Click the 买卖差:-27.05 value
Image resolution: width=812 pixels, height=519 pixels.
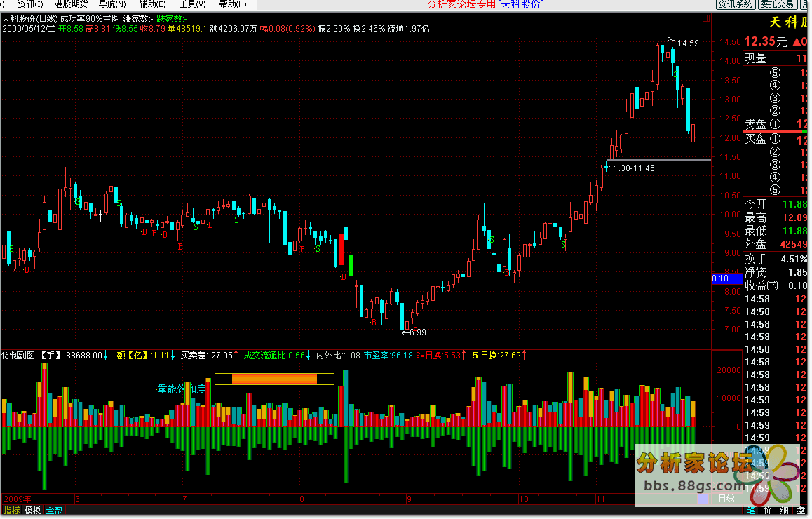pos(206,356)
